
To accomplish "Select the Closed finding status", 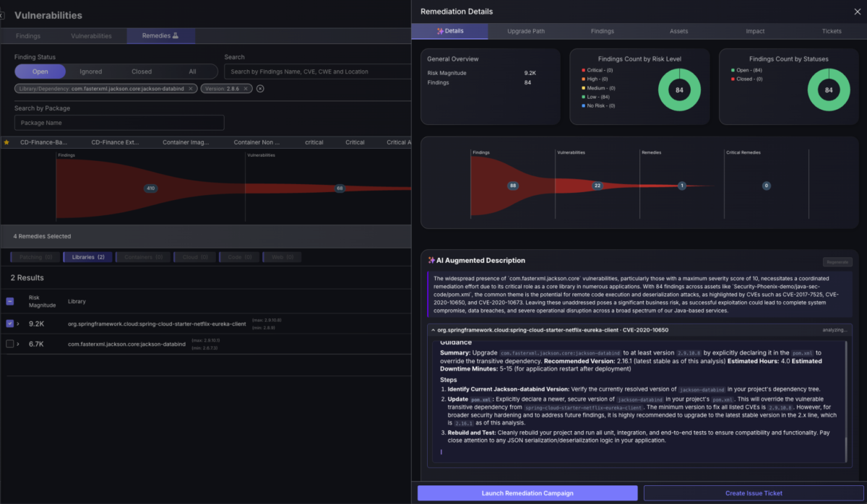I will point(142,71).
